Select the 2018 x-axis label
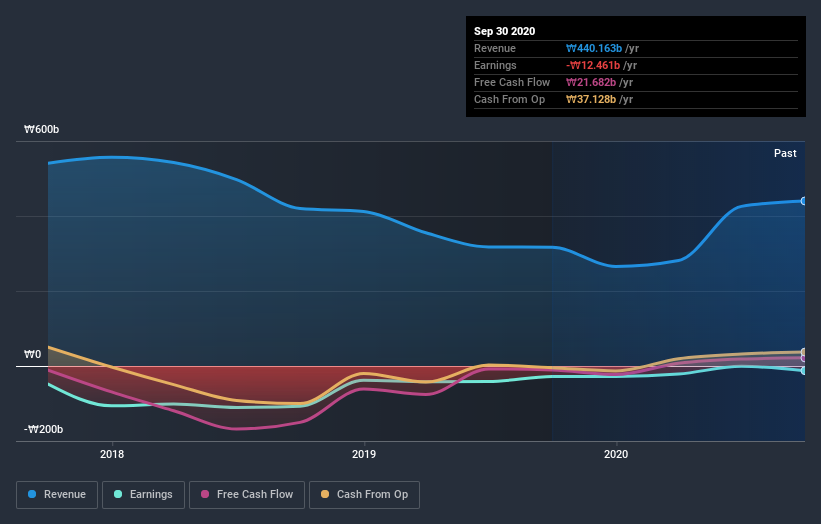This screenshot has height=524, width=821. [112, 454]
